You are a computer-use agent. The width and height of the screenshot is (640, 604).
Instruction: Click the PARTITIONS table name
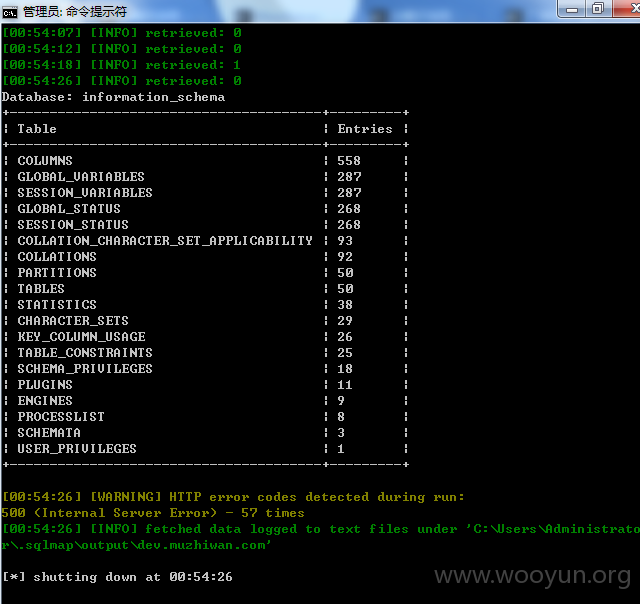(x=57, y=273)
